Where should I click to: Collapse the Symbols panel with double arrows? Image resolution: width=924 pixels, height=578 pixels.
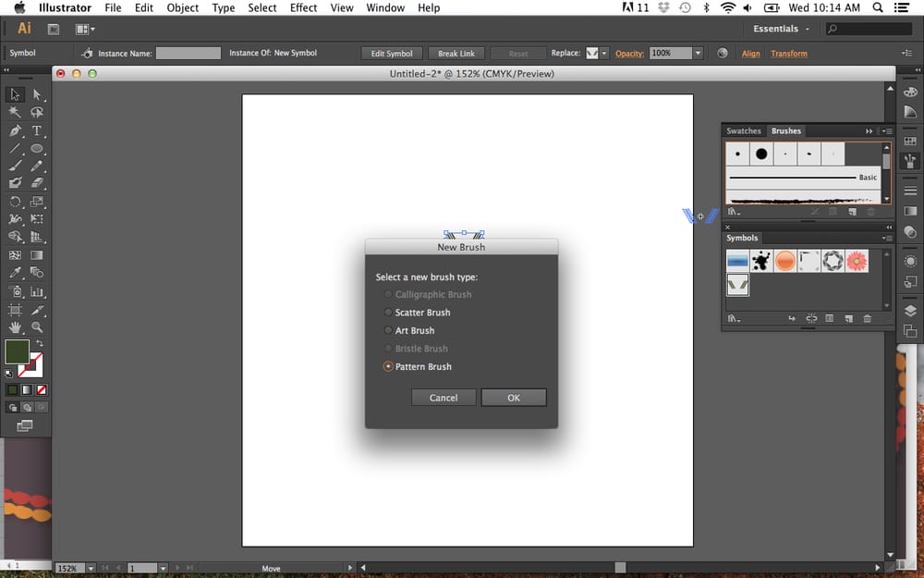[889, 228]
